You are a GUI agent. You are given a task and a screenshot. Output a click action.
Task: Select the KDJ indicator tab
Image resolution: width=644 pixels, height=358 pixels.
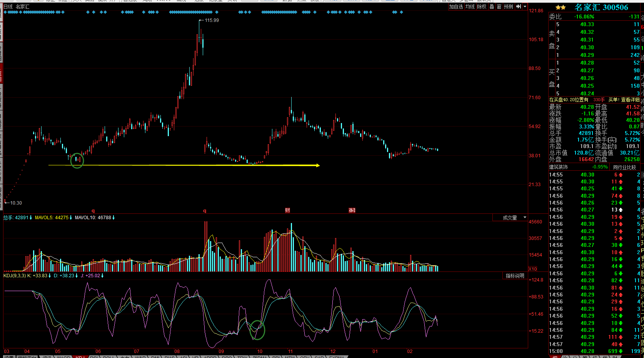coord(80,357)
